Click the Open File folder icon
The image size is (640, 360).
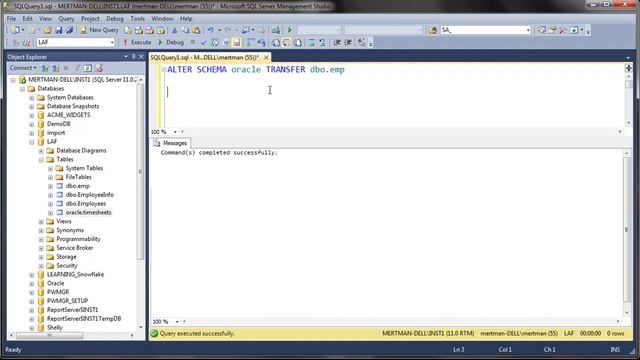coord(47,30)
